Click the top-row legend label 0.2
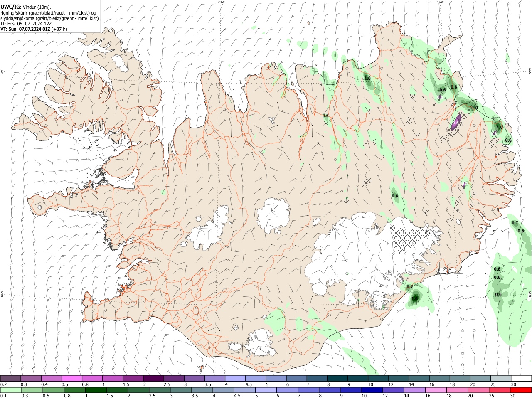This screenshot has width=532, height=399. point(3,384)
